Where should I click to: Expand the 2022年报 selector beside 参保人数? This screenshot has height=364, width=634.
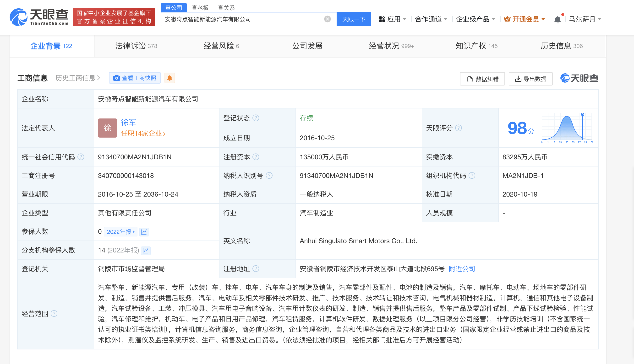[120, 231]
